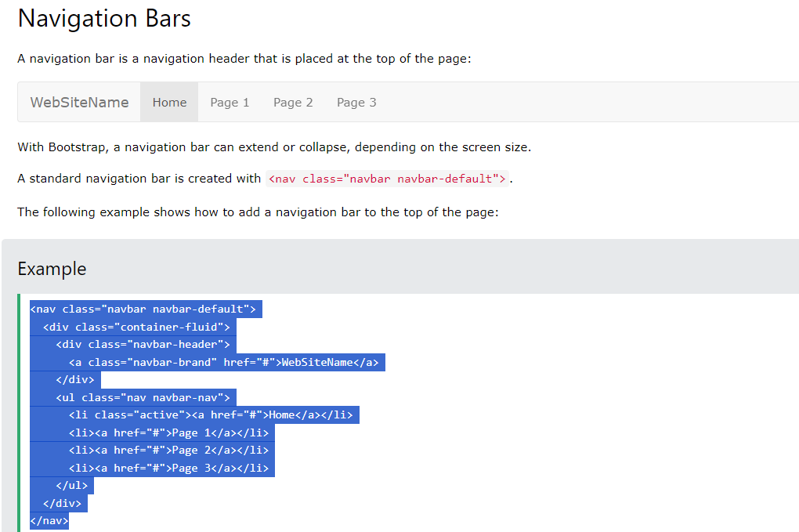Viewport: 799px width, 532px height.
Task: Click the Navigation Bars page heading
Action: pyautogui.click(x=104, y=18)
